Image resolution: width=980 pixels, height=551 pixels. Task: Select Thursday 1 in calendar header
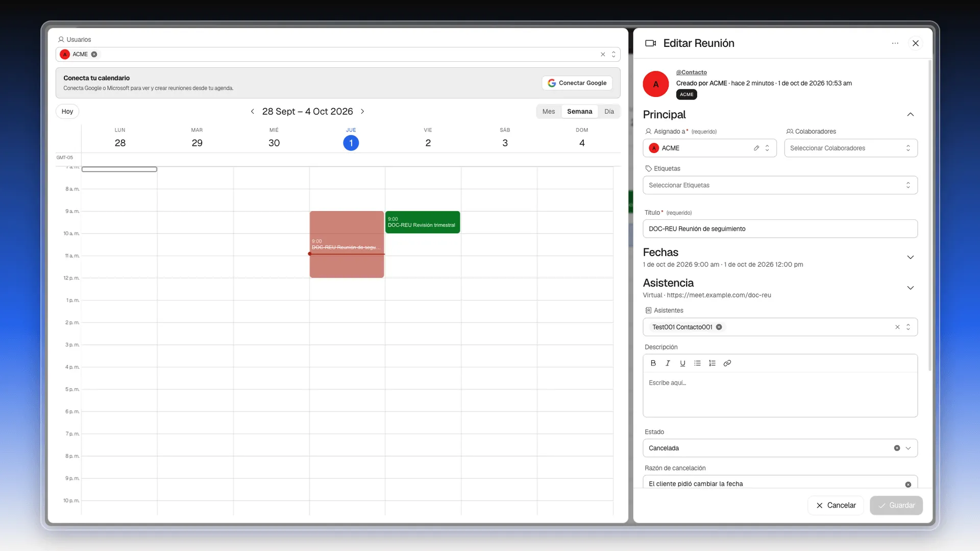pos(351,143)
